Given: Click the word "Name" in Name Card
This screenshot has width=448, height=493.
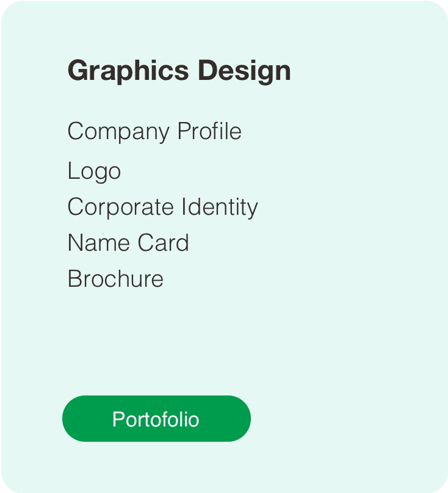Looking at the screenshot, I should pyautogui.click(x=98, y=243).
